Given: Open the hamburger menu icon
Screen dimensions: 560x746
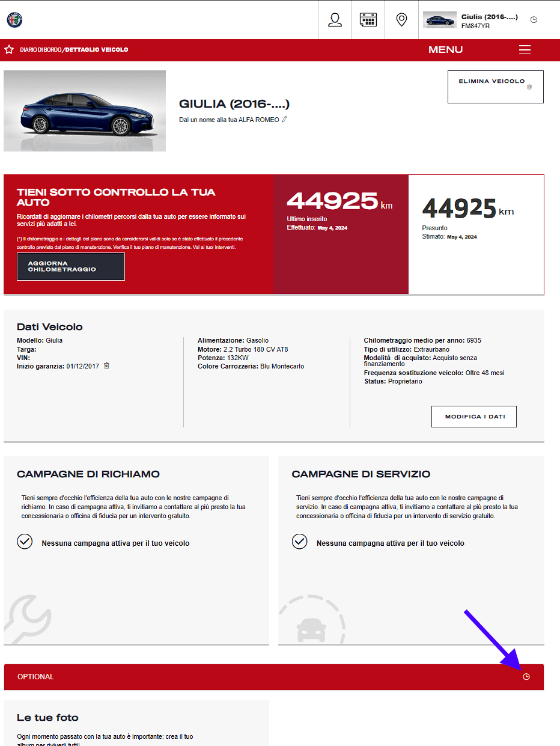Looking at the screenshot, I should pos(525,50).
